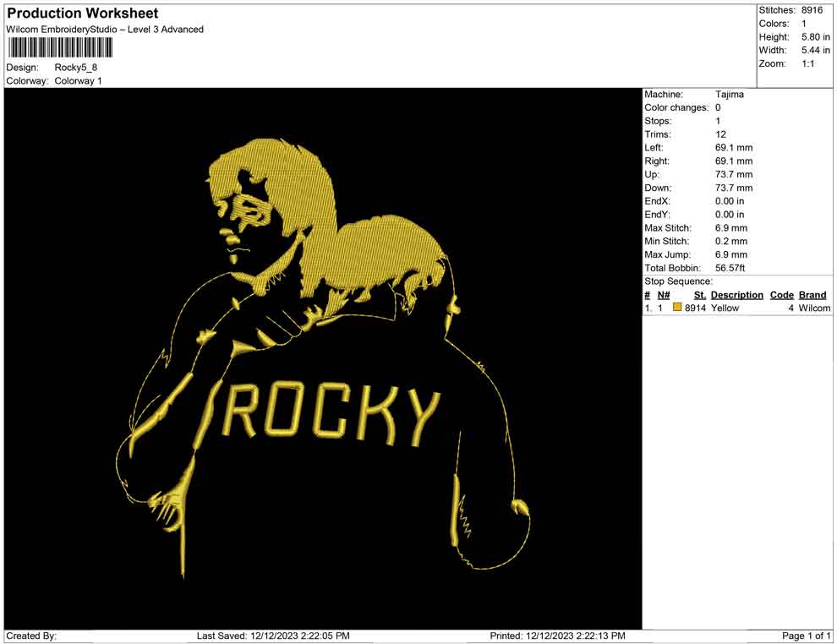
Task: Click the Brand column header
Action: pyautogui.click(x=812, y=295)
